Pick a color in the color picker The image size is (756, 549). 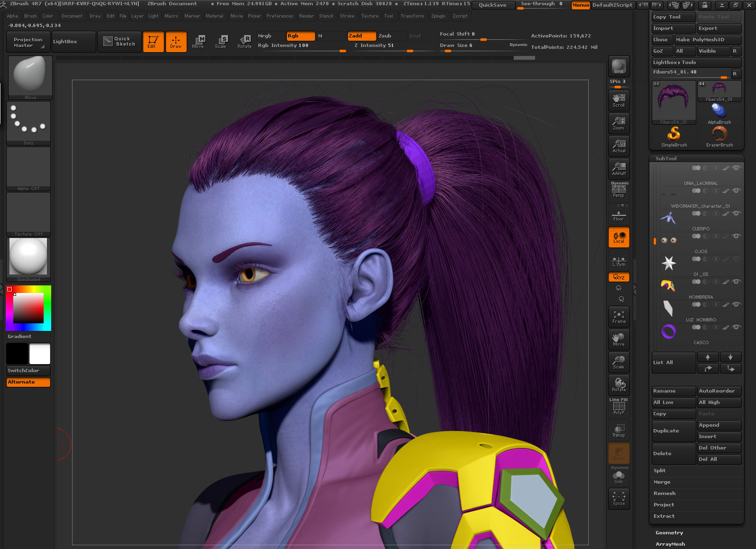pyautogui.click(x=28, y=308)
